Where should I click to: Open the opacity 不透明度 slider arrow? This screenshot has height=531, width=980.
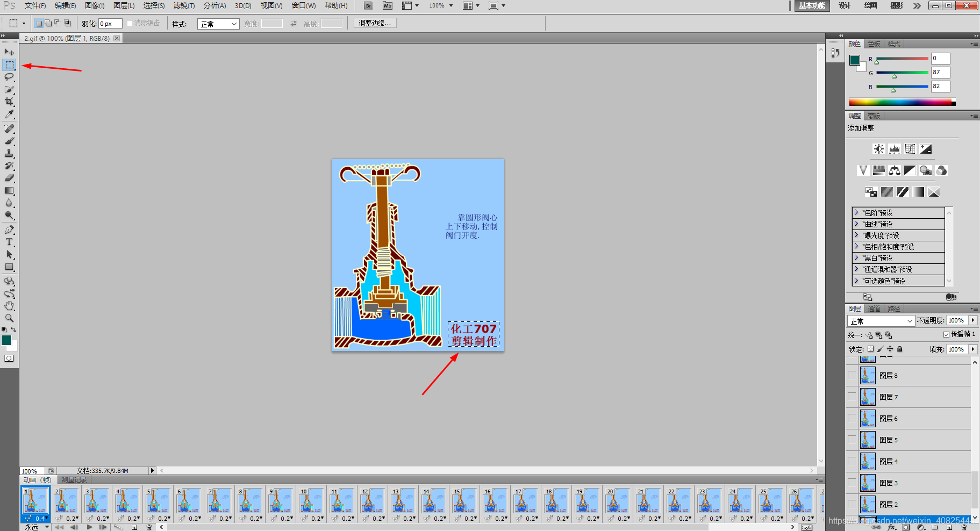point(973,320)
